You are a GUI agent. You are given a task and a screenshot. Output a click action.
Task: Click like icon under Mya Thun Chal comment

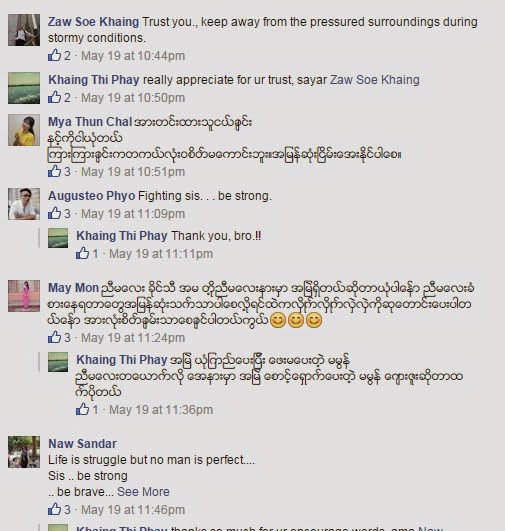(55, 171)
